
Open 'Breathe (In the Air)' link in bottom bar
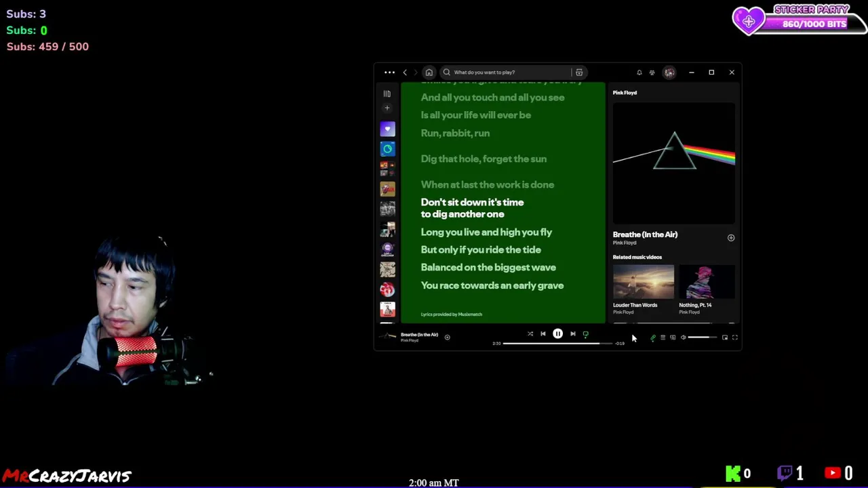coord(419,335)
